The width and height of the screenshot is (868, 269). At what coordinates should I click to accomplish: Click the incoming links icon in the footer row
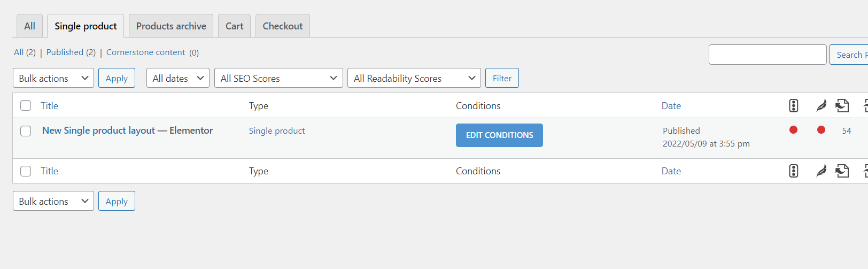(842, 171)
